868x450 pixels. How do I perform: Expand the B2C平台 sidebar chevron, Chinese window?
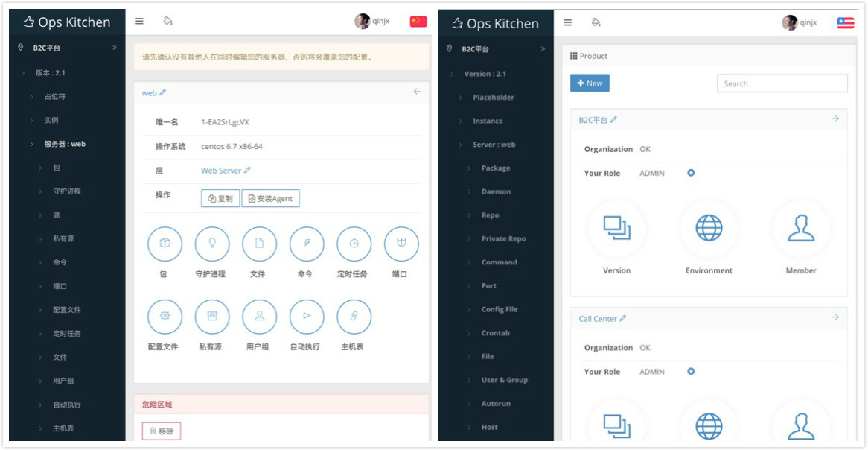pos(115,48)
